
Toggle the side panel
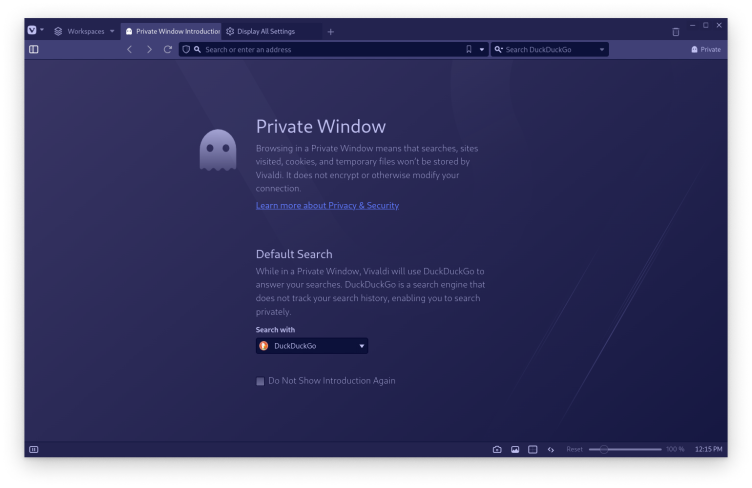point(34,49)
